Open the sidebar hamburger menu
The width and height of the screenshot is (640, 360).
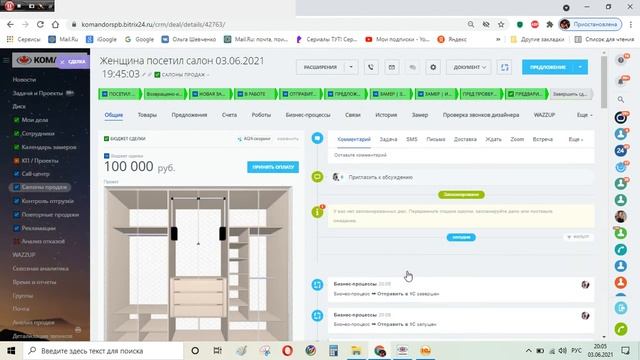click(x=6, y=60)
